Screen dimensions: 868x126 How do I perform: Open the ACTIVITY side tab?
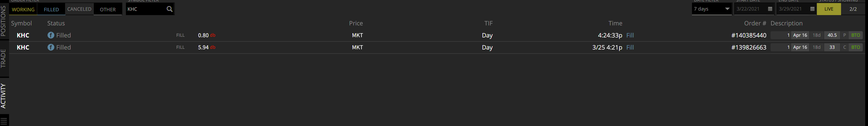pos(4,96)
